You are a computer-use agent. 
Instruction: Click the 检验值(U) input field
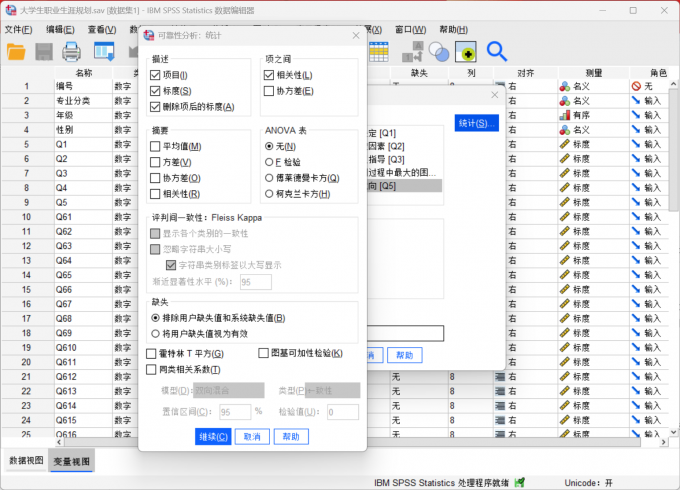(343, 412)
